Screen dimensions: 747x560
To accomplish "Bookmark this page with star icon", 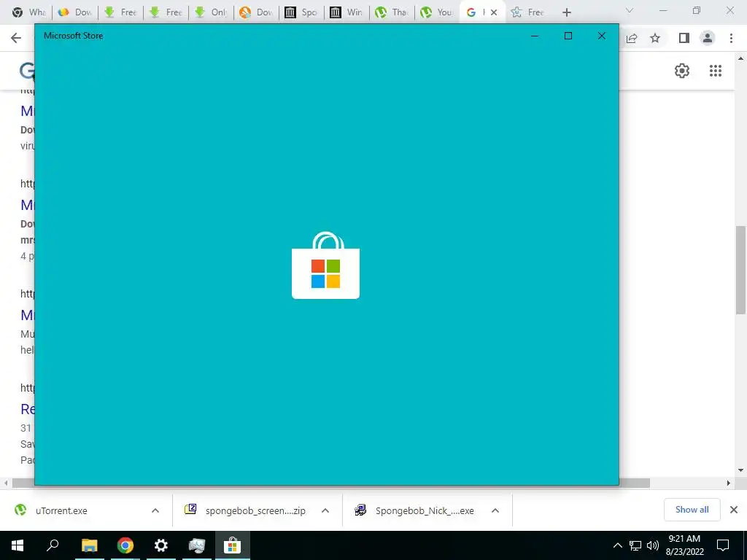I will tap(656, 38).
